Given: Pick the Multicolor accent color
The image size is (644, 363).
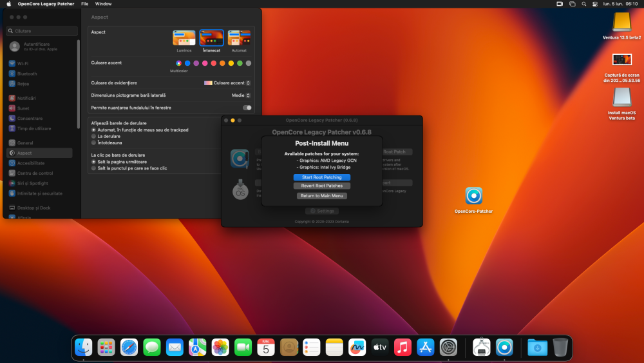Looking at the screenshot, I should tap(178, 63).
